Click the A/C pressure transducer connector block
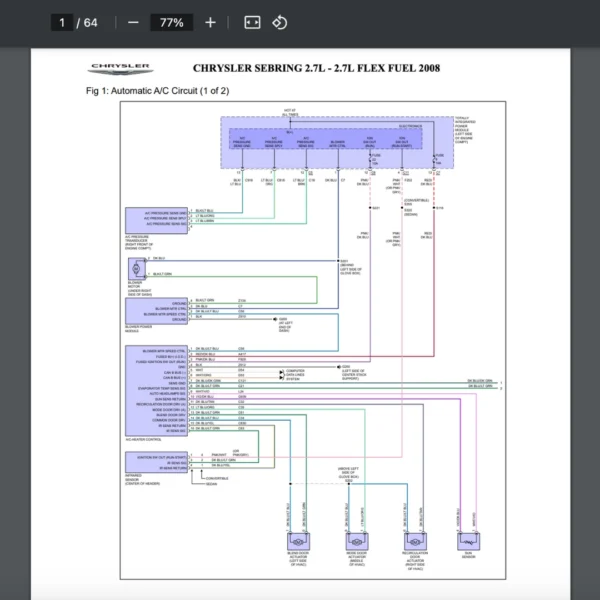The height and width of the screenshot is (600, 600). pos(155,219)
